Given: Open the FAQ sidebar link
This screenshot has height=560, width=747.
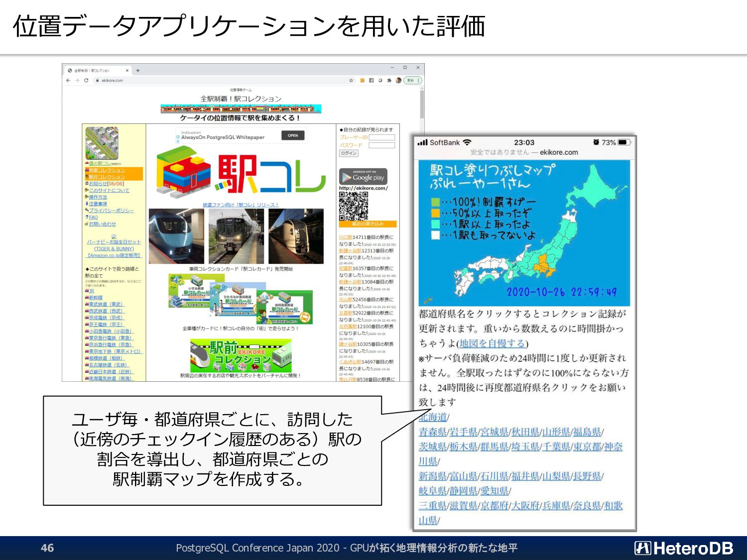Looking at the screenshot, I should (93, 218).
